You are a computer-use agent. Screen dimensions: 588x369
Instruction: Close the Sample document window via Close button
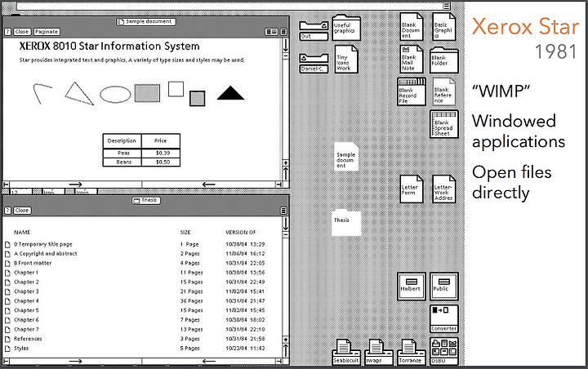(x=22, y=32)
